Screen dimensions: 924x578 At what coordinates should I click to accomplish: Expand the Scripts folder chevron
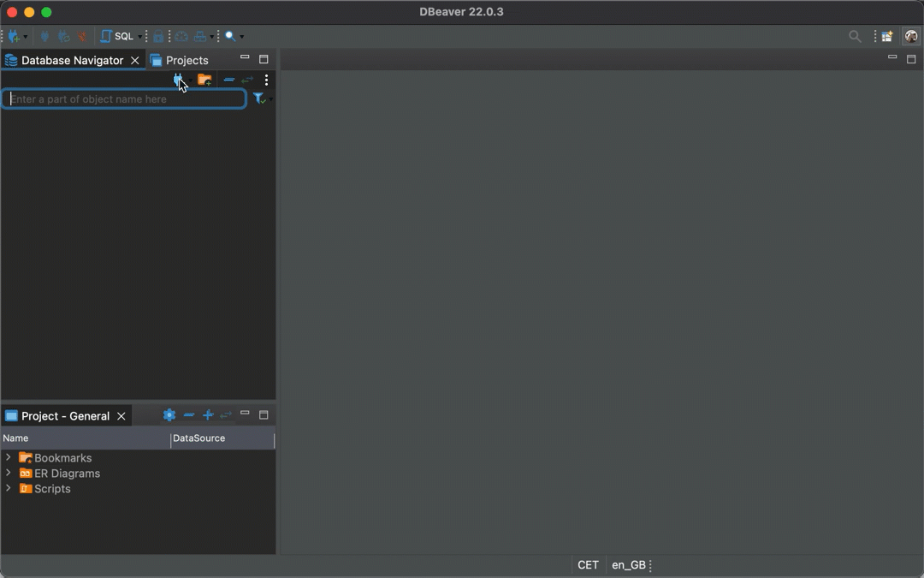[x=9, y=488]
